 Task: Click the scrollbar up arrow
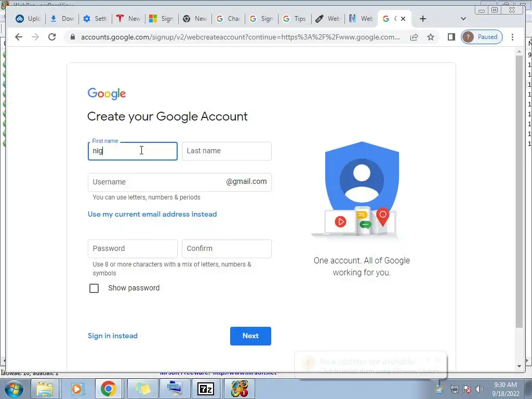coord(519,51)
